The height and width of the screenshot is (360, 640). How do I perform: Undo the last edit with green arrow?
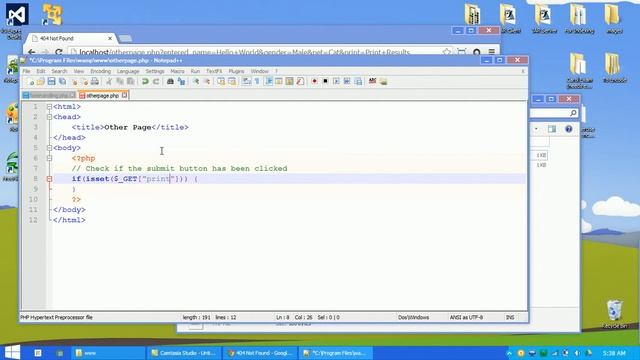pos(145,82)
